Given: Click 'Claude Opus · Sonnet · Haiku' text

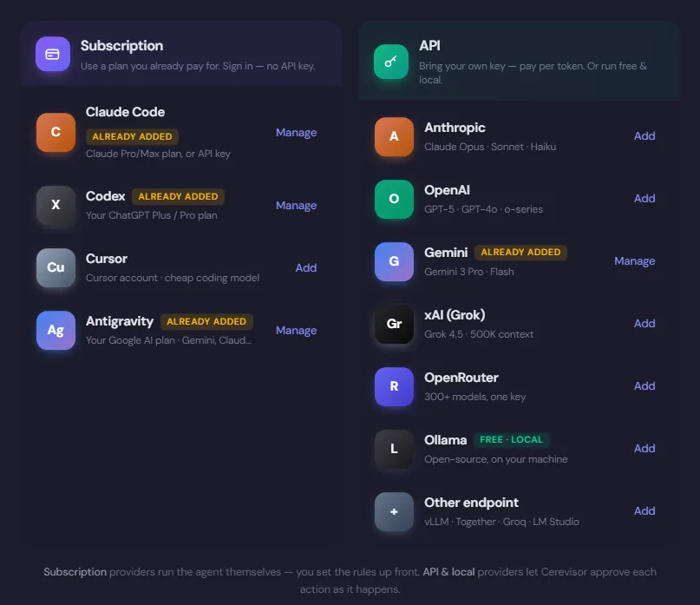Looking at the screenshot, I should 490,147.
